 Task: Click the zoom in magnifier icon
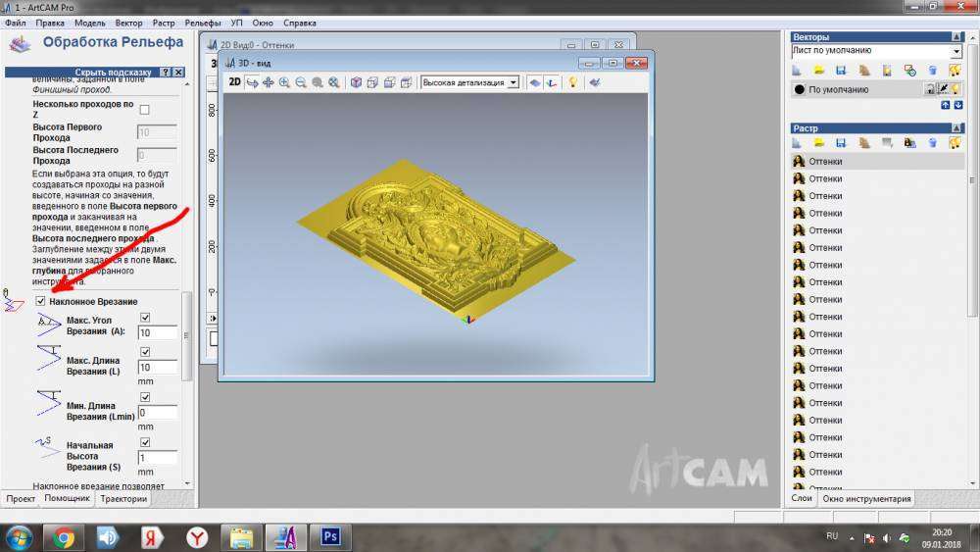coord(284,83)
